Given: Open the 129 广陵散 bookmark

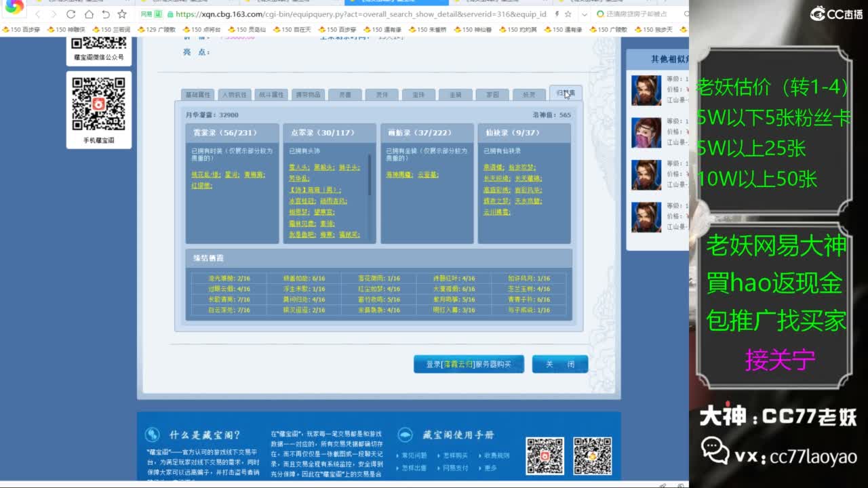Looking at the screenshot, I should coord(156,30).
